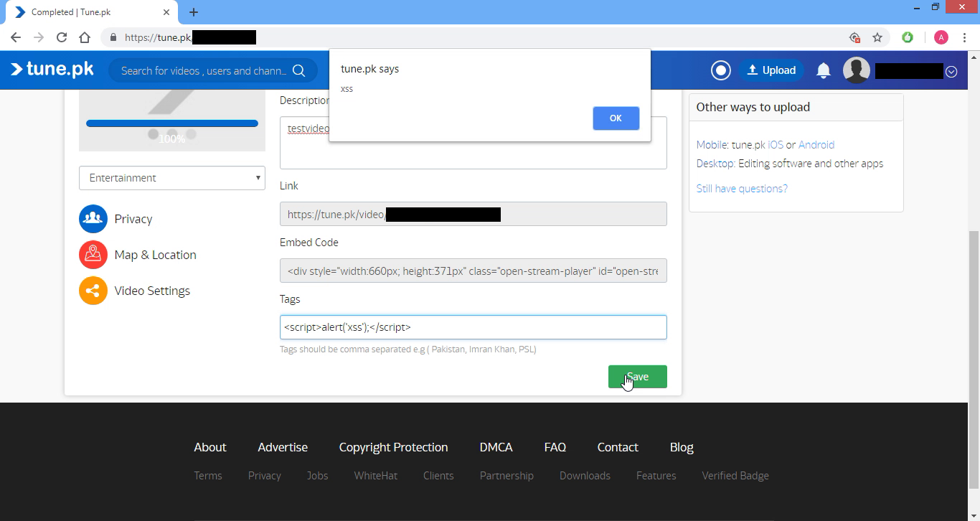Click OK in the tune.pk alert
980x521 pixels.
(616, 118)
